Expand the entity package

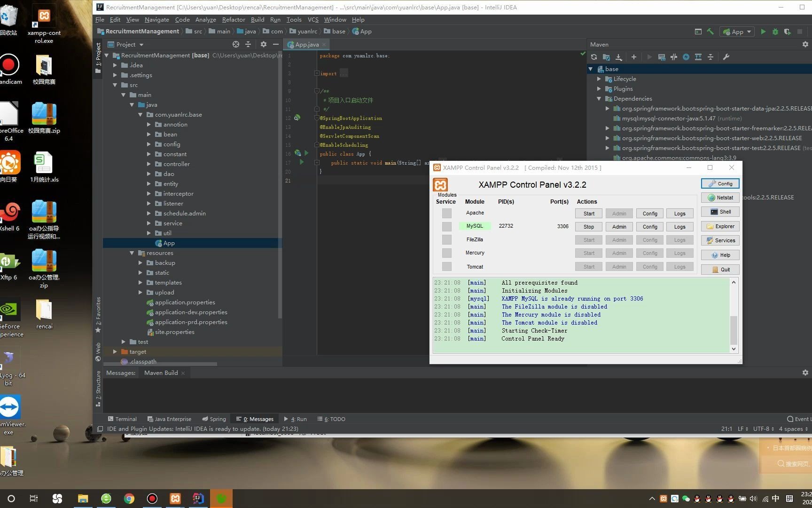click(x=149, y=183)
